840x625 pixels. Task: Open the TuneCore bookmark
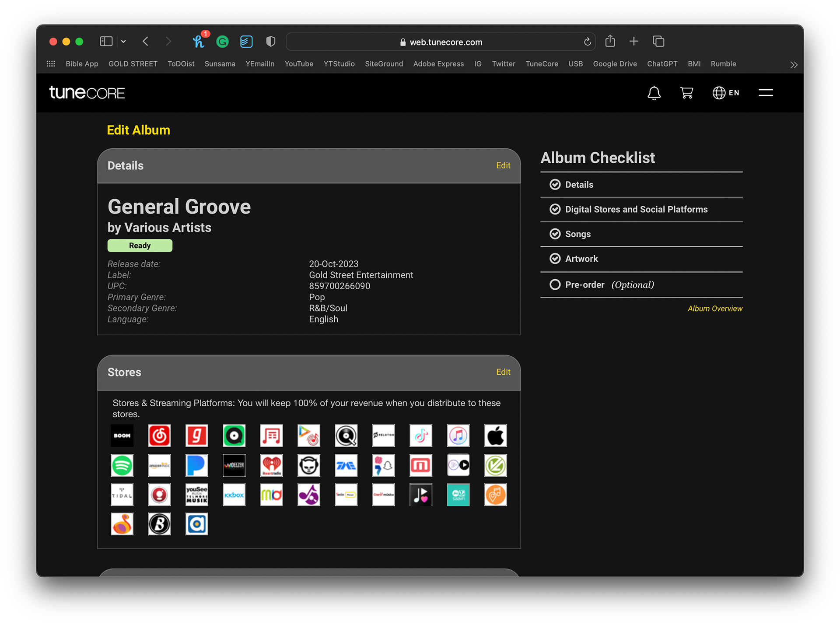542,64
